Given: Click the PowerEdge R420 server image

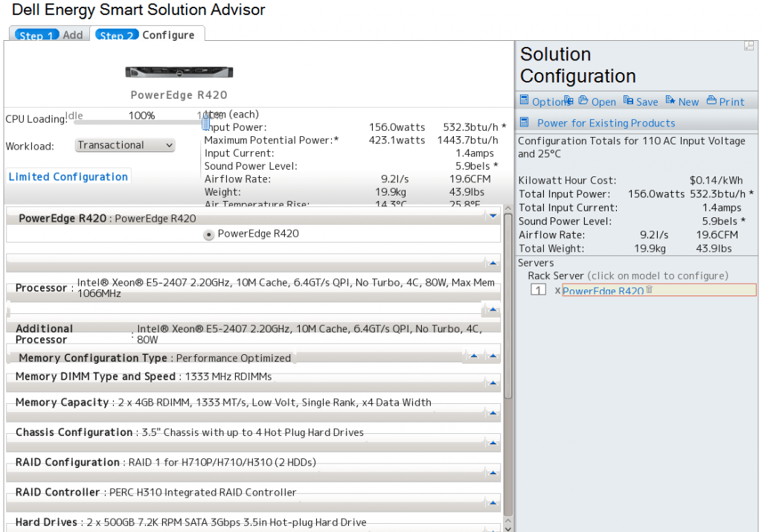Looking at the screenshot, I should (x=179, y=72).
